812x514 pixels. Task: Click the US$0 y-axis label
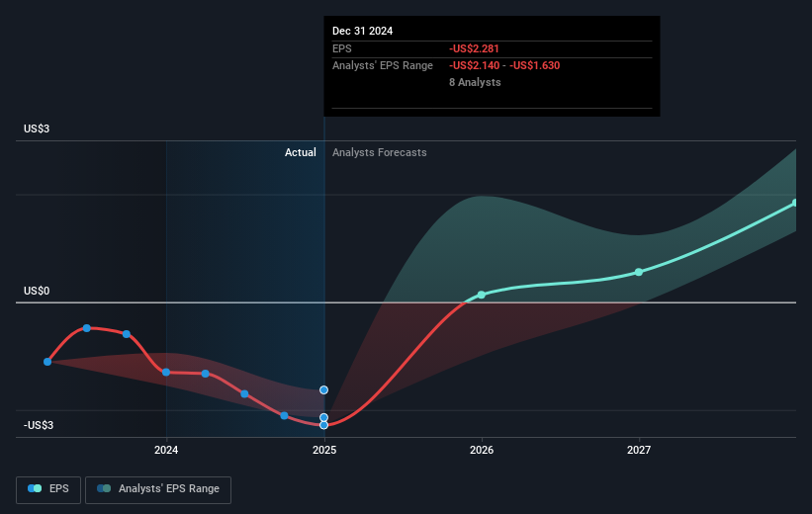37,291
